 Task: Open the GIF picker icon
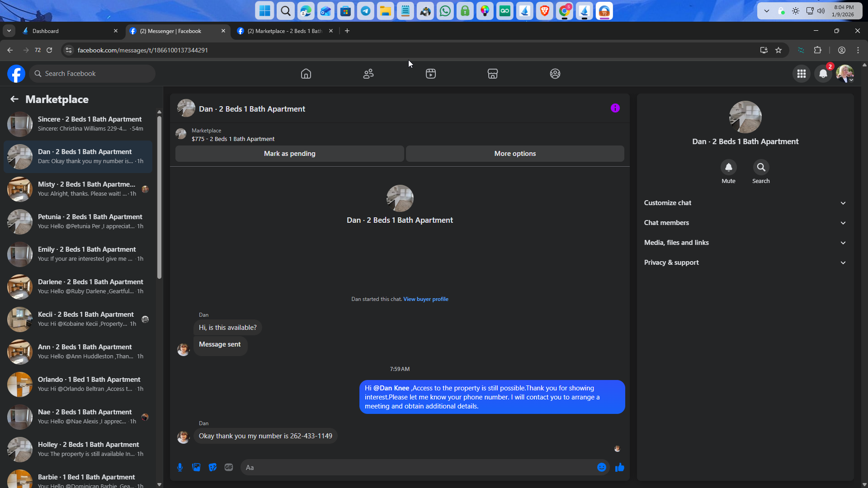229,467
